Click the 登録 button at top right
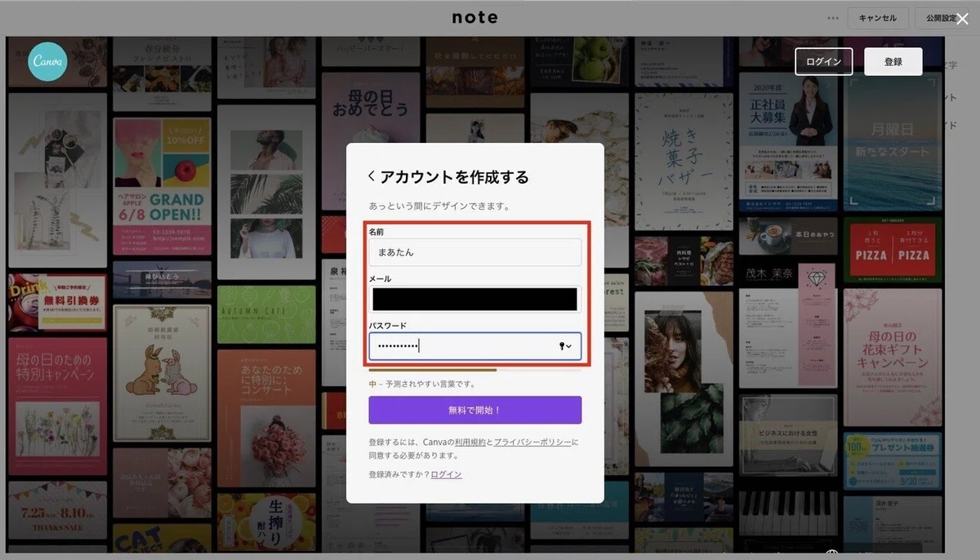 click(893, 61)
